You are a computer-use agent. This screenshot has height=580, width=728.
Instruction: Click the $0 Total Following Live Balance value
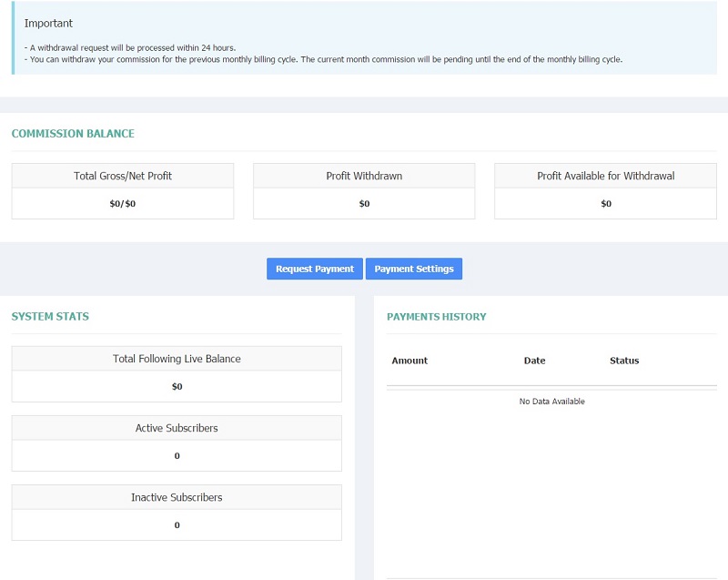click(x=177, y=387)
